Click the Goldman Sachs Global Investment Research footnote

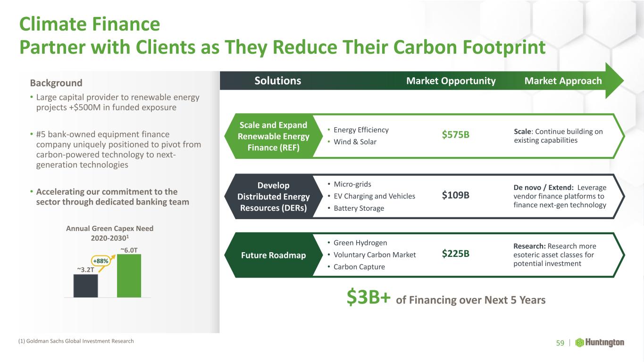click(x=76, y=341)
